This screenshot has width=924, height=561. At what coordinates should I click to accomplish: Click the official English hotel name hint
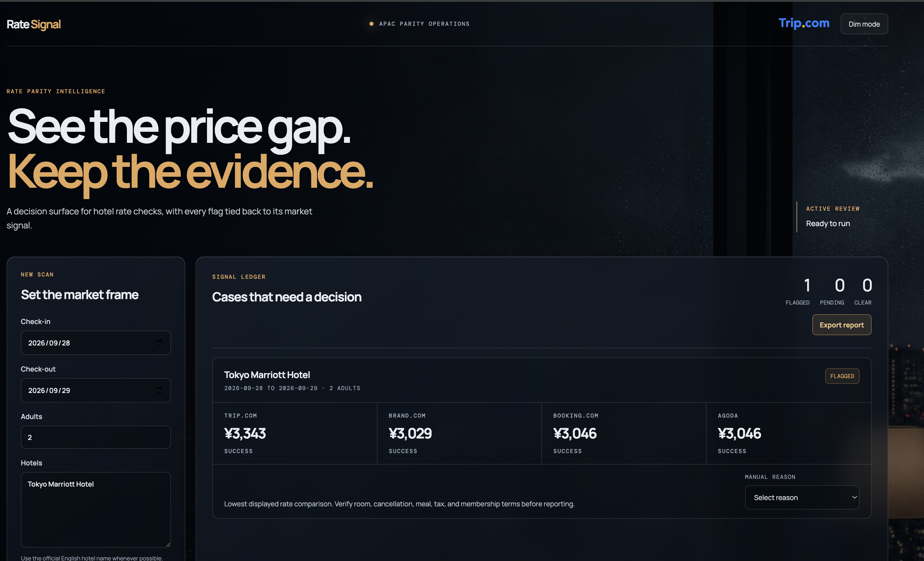(x=92, y=558)
